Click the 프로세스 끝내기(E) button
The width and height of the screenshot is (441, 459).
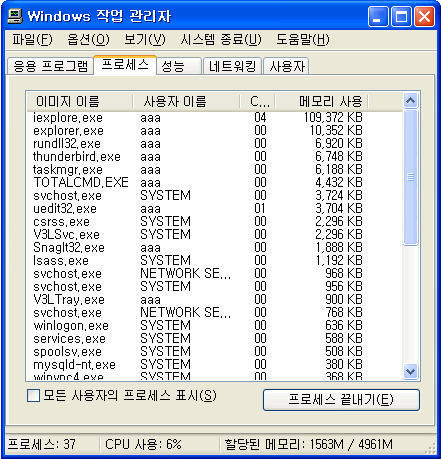pyautogui.click(x=341, y=400)
